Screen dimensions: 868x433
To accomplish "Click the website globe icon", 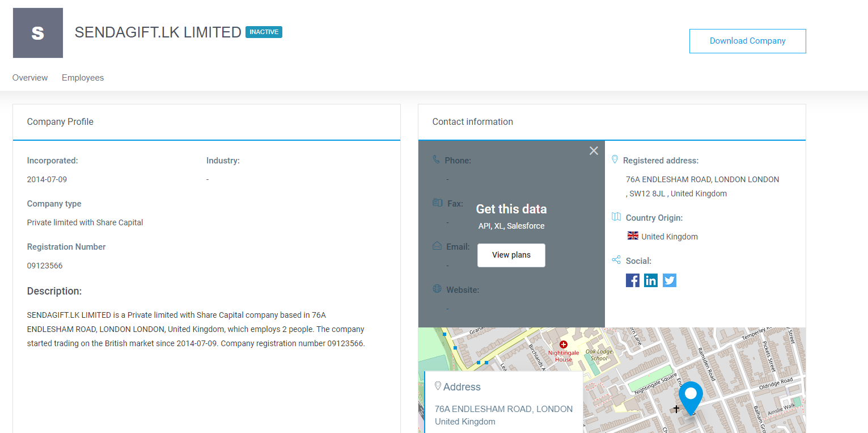I will [437, 288].
